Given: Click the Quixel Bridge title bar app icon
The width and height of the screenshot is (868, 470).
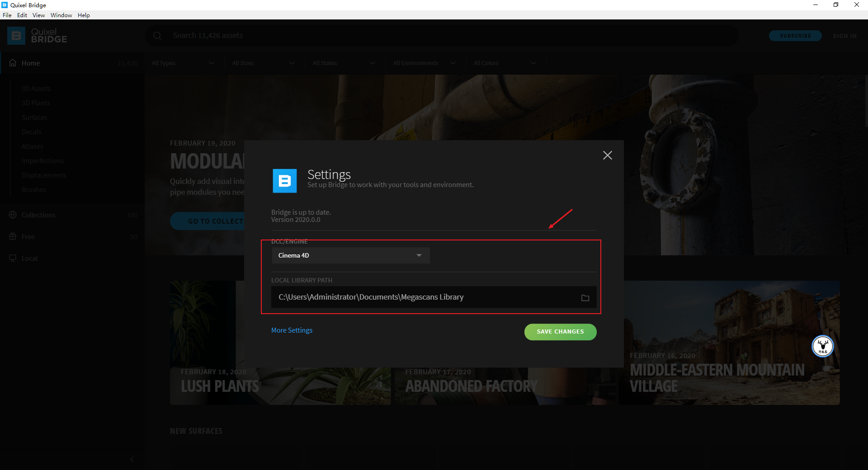Looking at the screenshot, I should click(x=5, y=5).
